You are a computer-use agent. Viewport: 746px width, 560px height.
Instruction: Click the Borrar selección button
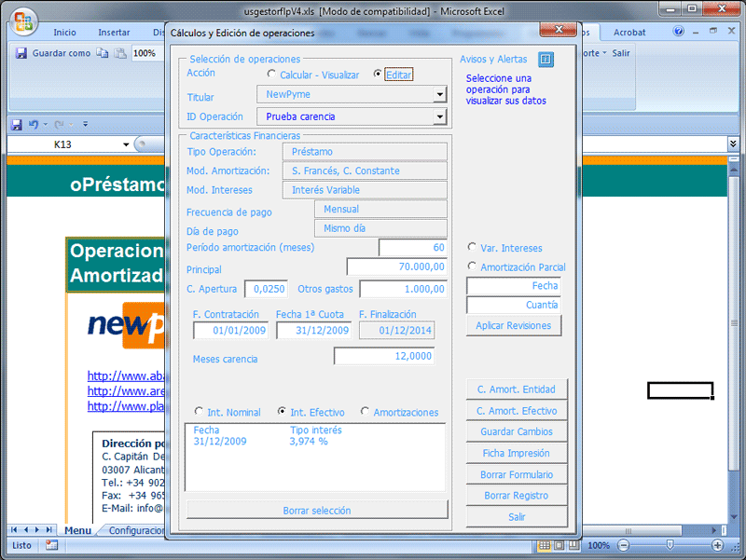point(317,510)
